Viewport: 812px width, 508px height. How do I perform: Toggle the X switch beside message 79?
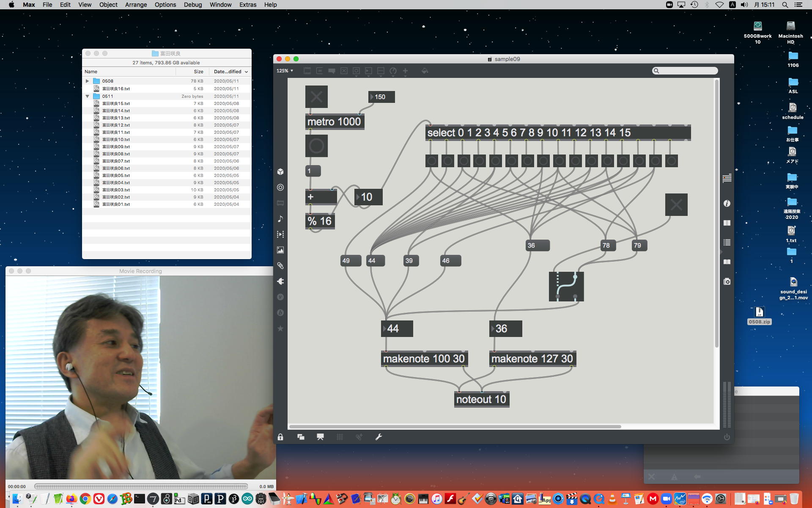click(676, 205)
